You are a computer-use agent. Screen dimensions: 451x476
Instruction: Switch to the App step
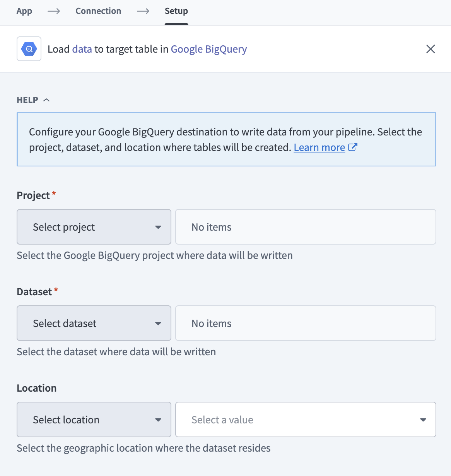pos(24,11)
